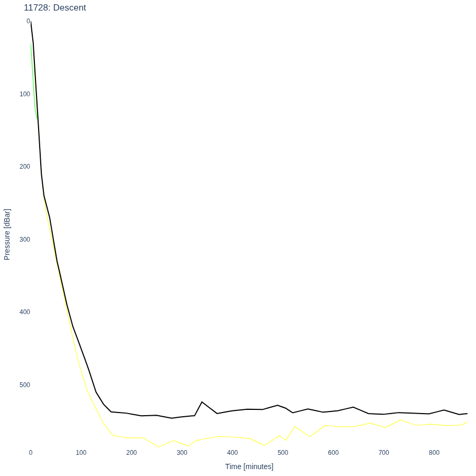This screenshot has height=476, width=476.
Task: Click the x-axis tick label 400
Action: pyautogui.click(x=232, y=453)
